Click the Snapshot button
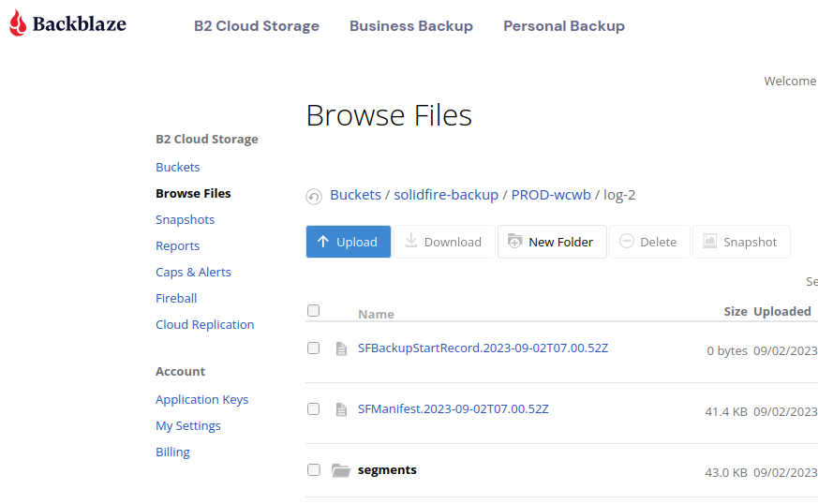This screenshot has width=818, height=504. coord(741,242)
